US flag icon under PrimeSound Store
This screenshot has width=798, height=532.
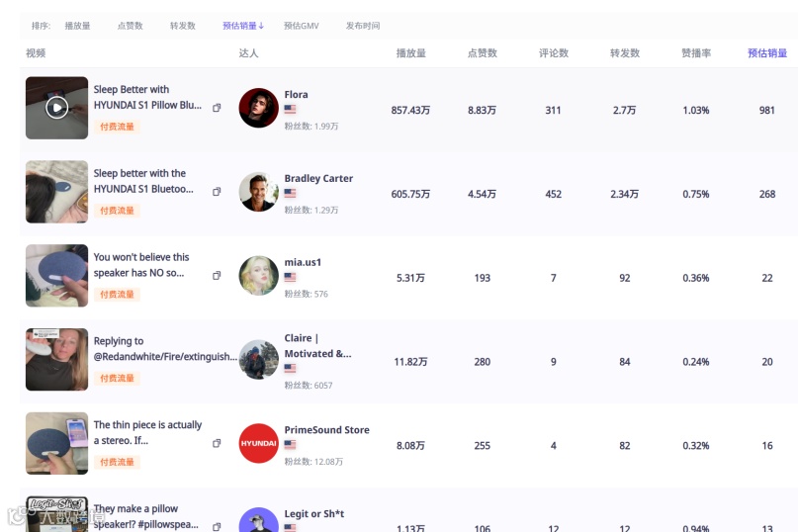point(290,444)
